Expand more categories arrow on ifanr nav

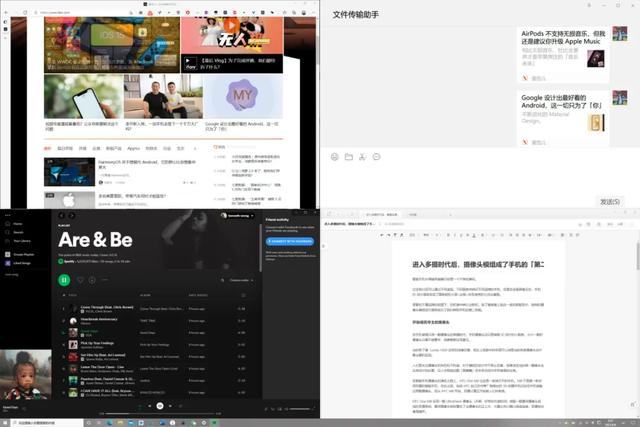pyautogui.click(x=195, y=148)
